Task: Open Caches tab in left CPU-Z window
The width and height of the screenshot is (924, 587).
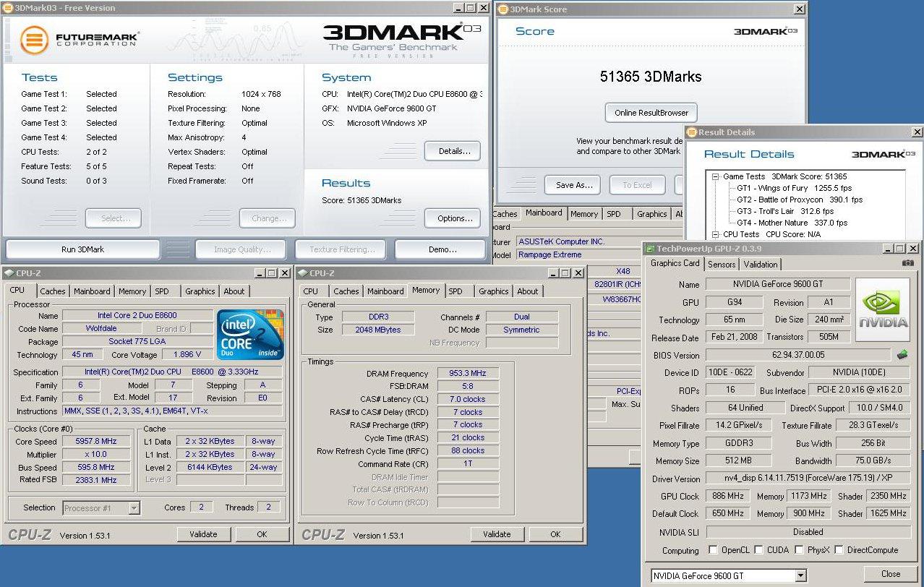Action: click(x=53, y=291)
